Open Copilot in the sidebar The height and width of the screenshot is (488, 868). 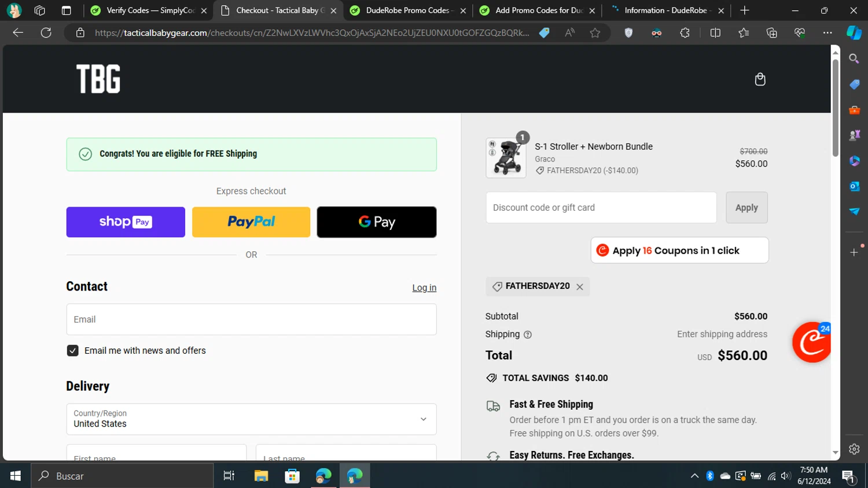[x=854, y=33]
